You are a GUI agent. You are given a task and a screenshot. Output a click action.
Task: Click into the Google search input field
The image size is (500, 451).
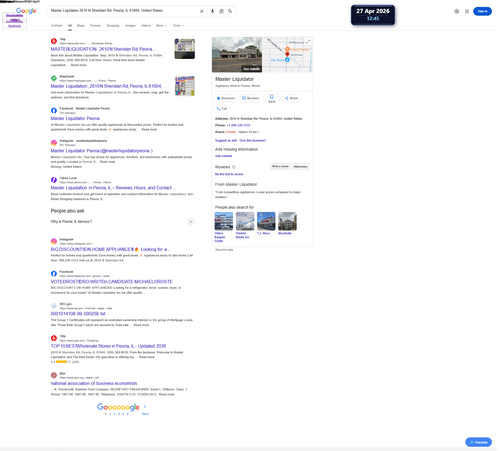point(123,11)
